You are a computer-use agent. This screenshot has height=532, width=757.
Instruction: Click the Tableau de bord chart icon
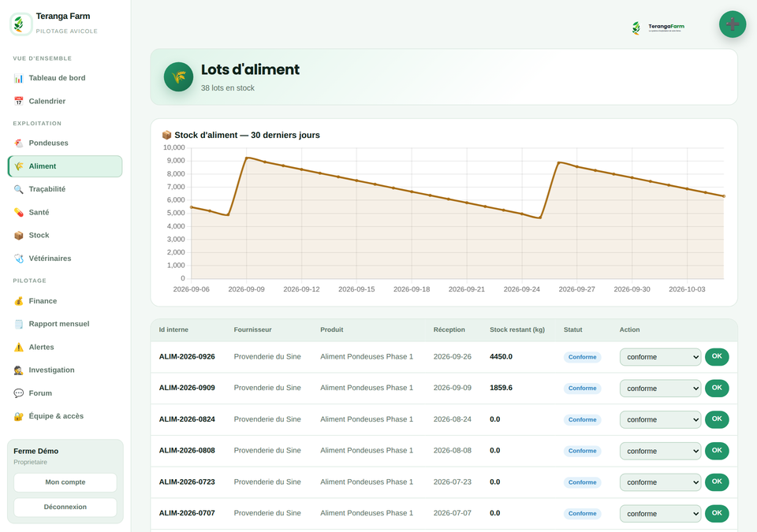18,78
